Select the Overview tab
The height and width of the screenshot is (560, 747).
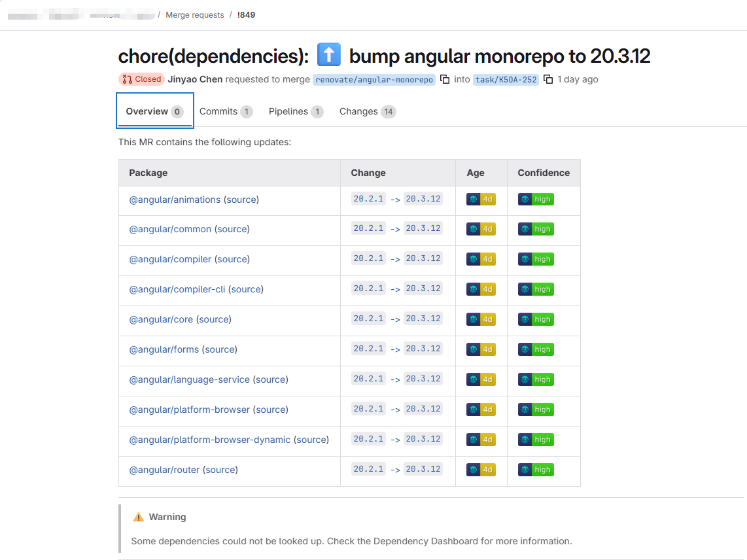pyautogui.click(x=154, y=111)
